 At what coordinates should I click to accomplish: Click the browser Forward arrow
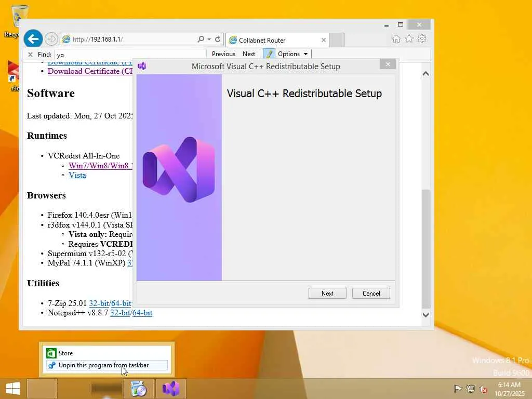point(51,39)
